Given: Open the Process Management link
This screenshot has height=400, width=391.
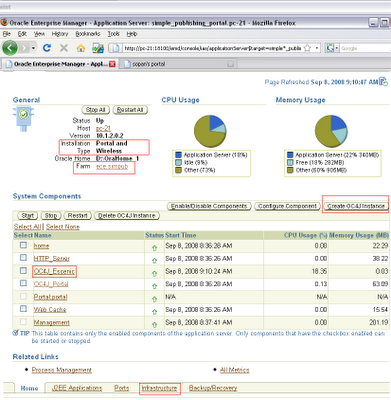Looking at the screenshot, I should [62, 370].
